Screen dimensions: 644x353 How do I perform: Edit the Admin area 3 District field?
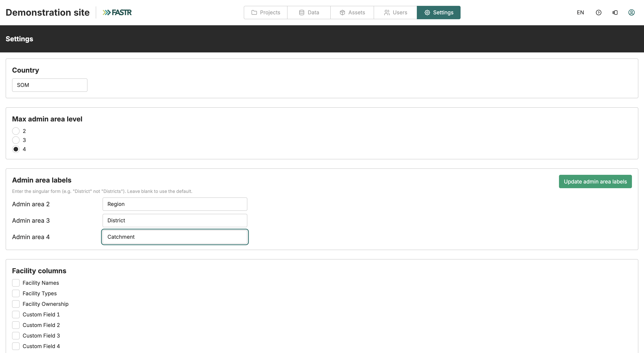[x=175, y=220]
